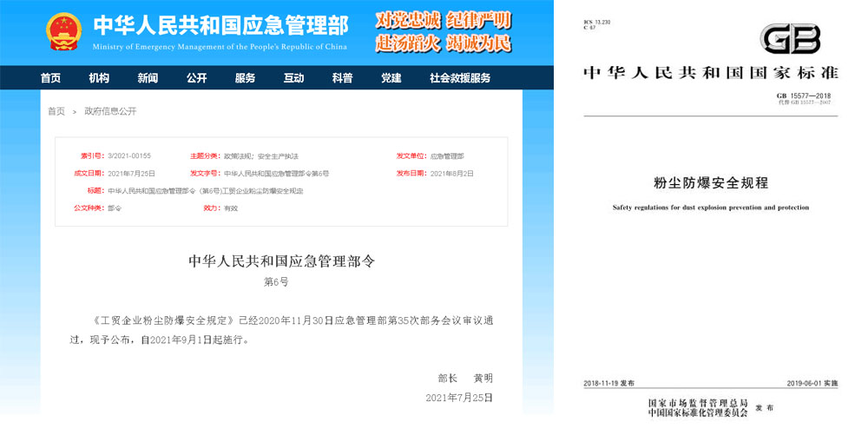Click the 政府信息公开 breadcrumb link
The width and height of the screenshot is (868, 442).
tap(110, 111)
